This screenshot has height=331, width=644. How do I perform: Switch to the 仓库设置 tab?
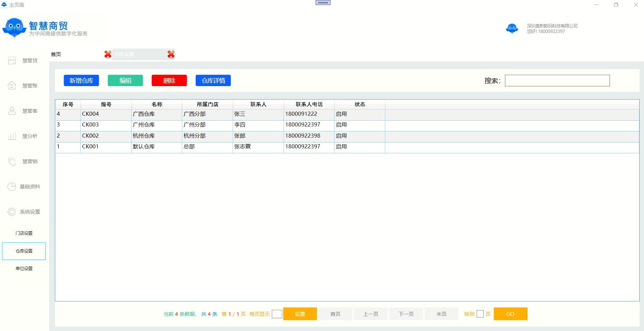[x=124, y=54]
